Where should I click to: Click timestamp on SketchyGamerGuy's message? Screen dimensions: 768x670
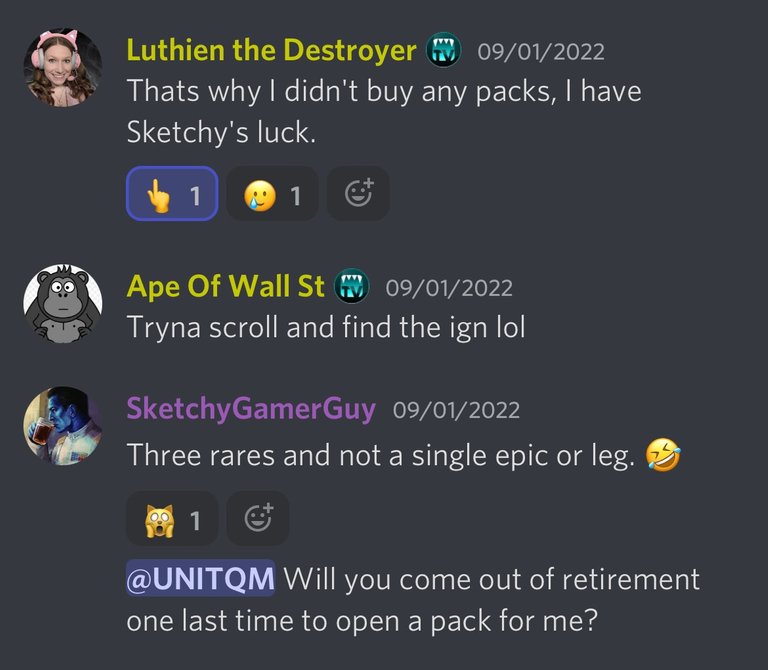(x=456, y=410)
